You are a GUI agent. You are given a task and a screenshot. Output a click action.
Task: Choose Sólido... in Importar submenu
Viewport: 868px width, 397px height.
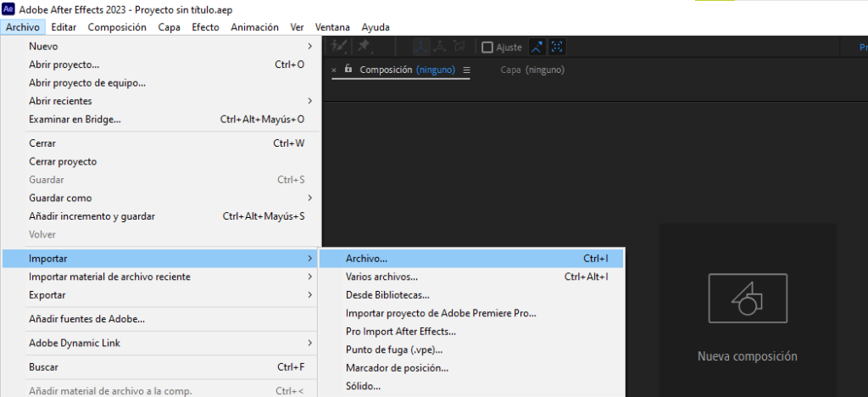471,386
